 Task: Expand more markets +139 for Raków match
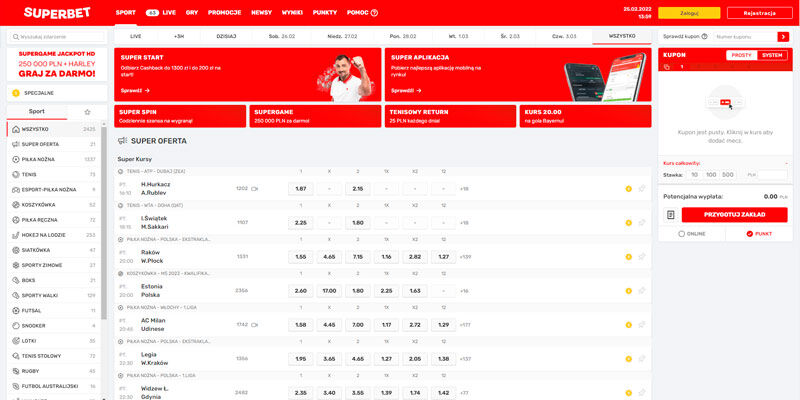tap(465, 257)
